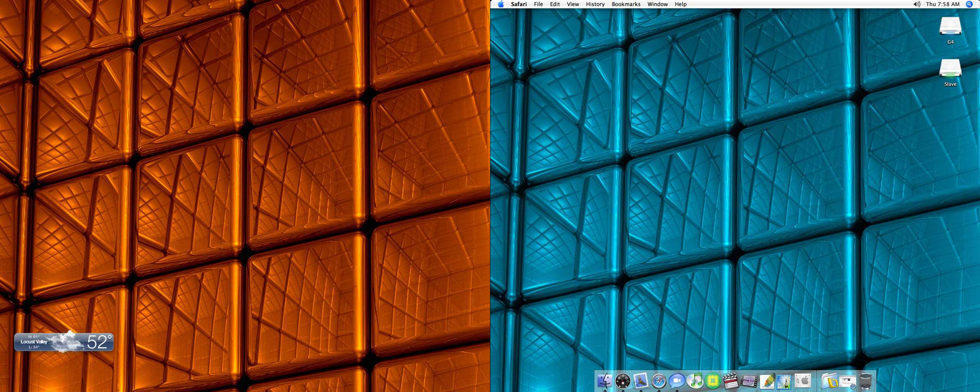Screen dimensions: 980x392
Task: Click the Locust Valley weather widget
Action: coord(64,341)
